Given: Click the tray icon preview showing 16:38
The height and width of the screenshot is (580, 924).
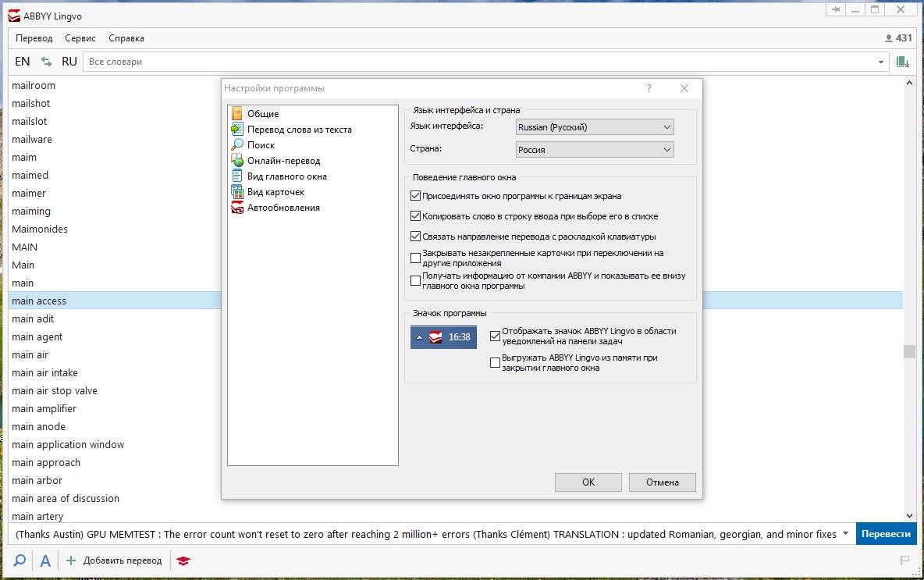Looking at the screenshot, I should click(444, 337).
